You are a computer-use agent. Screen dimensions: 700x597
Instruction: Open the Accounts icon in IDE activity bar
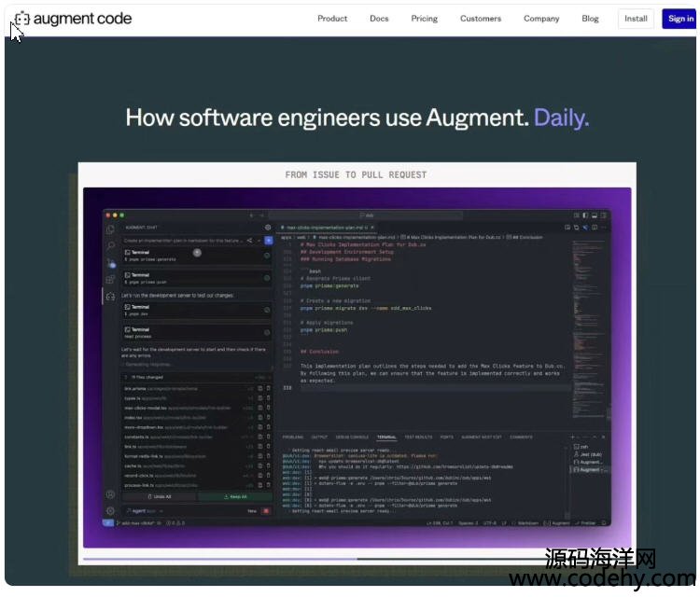110,494
